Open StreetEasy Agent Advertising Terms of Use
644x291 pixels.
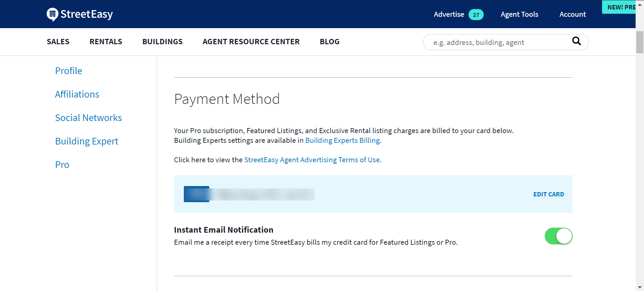click(x=312, y=160)
